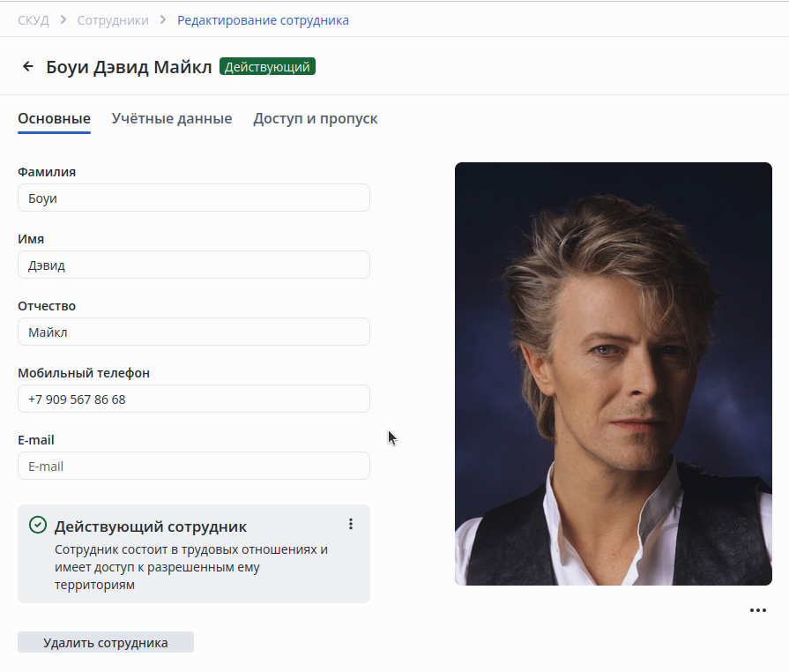Click the green Действующий status badge
This screenshot has width=789, height=672.
[x=267, y=66]
